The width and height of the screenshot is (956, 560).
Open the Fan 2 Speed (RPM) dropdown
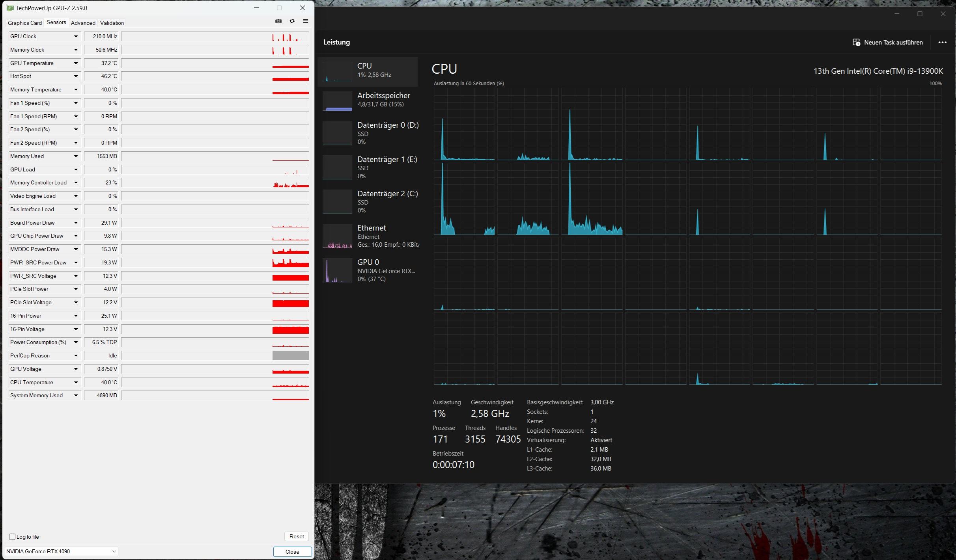click(76, 143)
